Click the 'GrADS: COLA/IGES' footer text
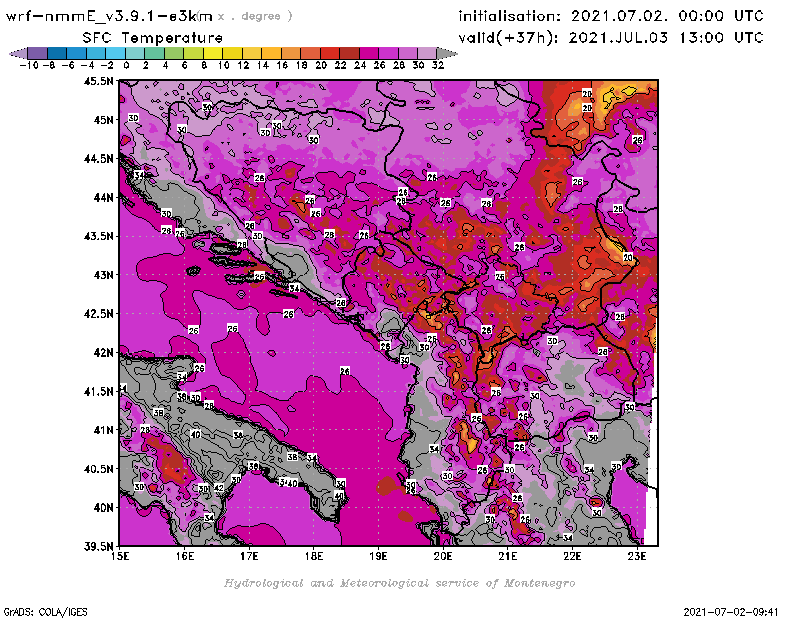Screen dimensions: 800x618 click(x=45, y=612)
